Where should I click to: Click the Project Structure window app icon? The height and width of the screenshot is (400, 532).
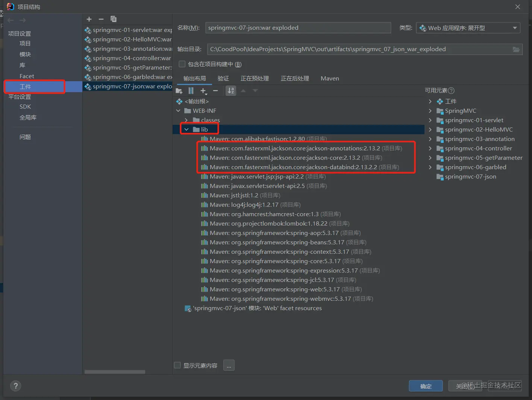coord(10,6)
